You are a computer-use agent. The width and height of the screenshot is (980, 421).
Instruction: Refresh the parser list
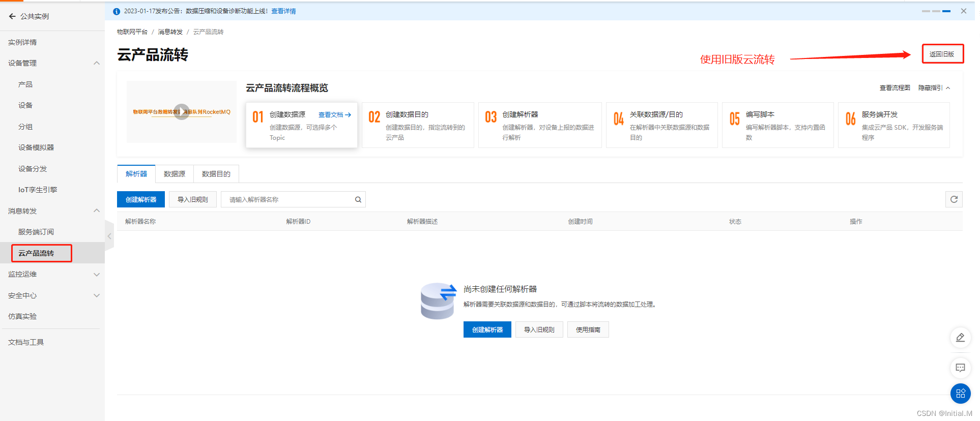[954, 199]
